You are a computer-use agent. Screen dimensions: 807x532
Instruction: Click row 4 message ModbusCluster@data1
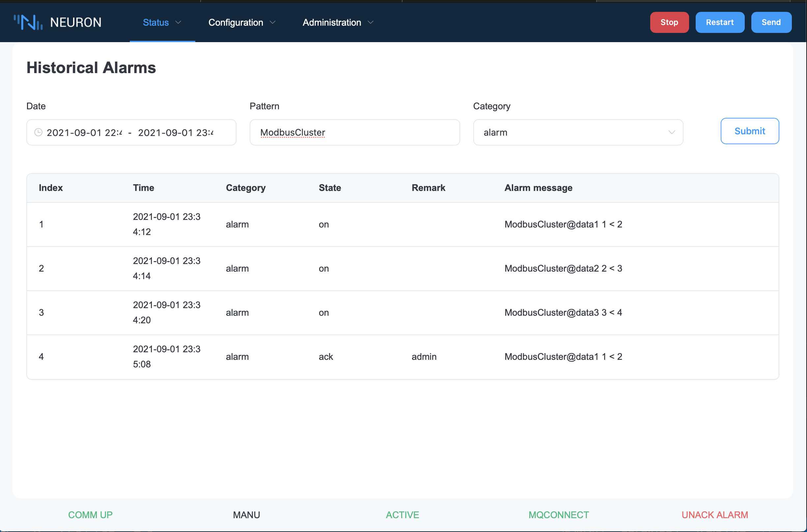[563, 357]
